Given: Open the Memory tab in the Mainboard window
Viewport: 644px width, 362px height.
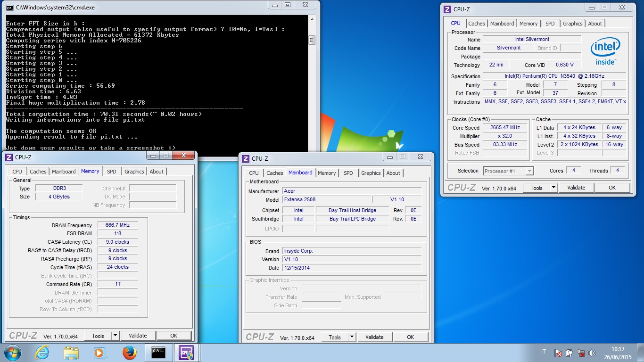Looking at the screenshot, I should [327, 173].
